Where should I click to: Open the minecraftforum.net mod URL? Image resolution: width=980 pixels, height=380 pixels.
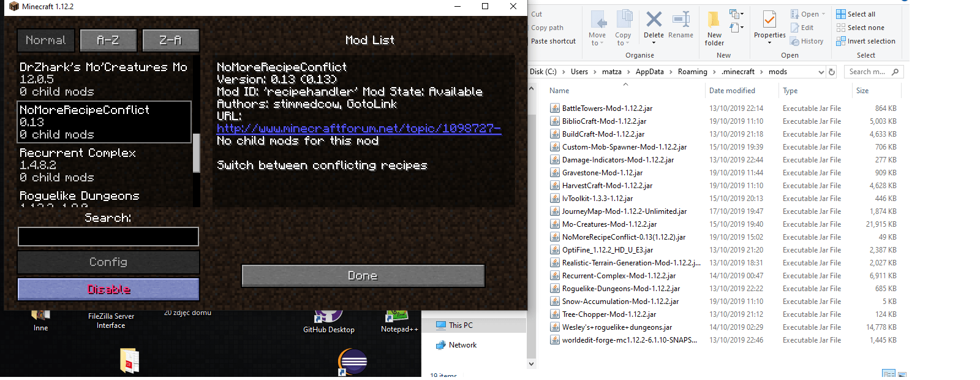pos(359,129)
